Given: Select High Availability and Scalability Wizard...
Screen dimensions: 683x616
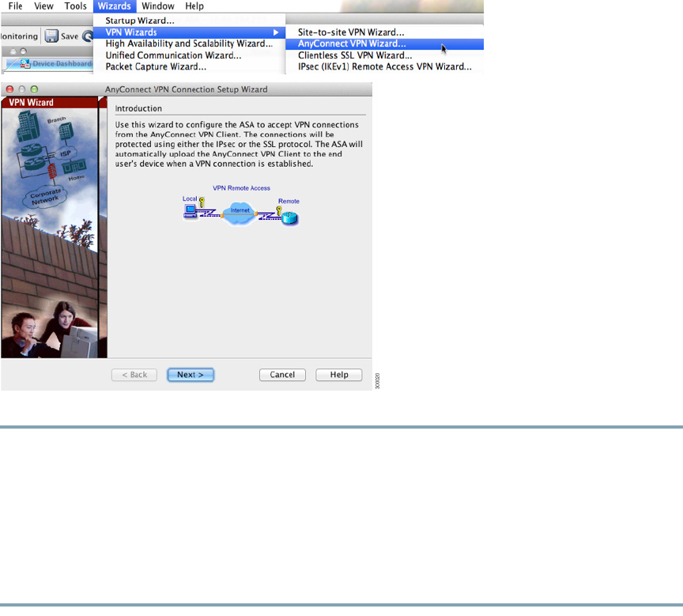Looking at the screenshot, I should 189,43.
